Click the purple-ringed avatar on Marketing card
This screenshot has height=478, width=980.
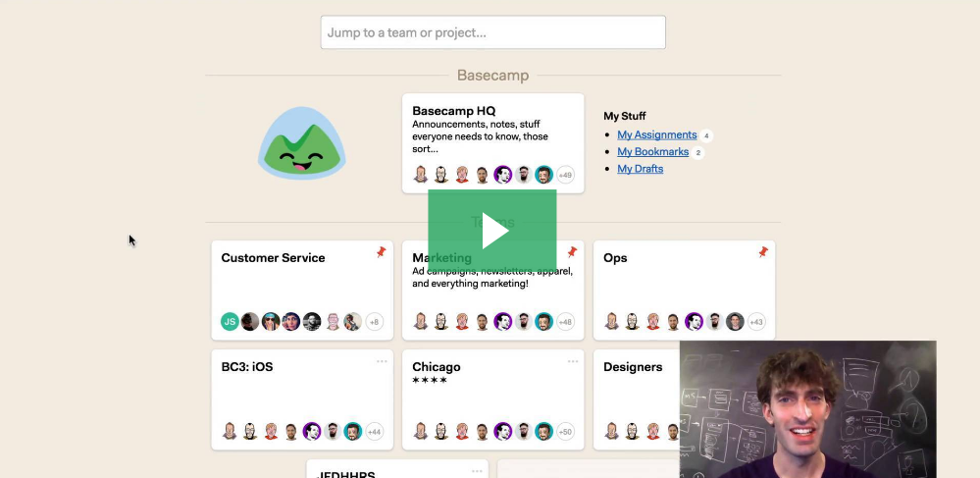coord(503,322)
